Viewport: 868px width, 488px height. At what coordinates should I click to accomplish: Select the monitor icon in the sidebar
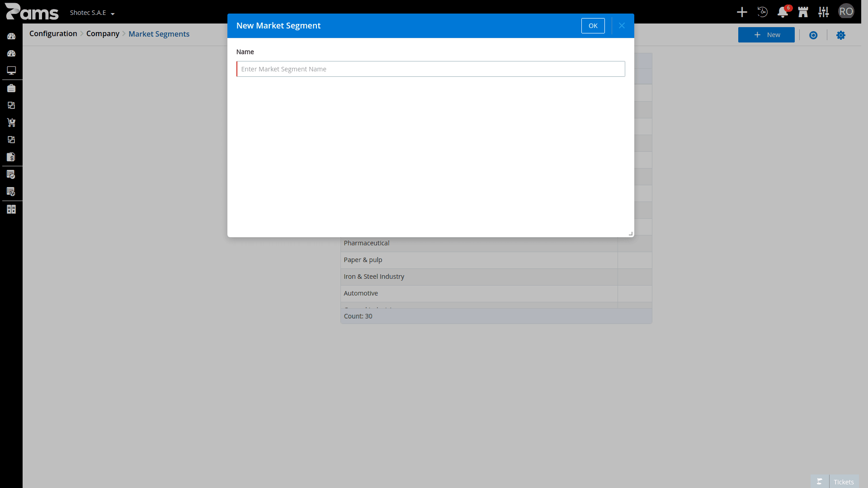click(11, 70)
